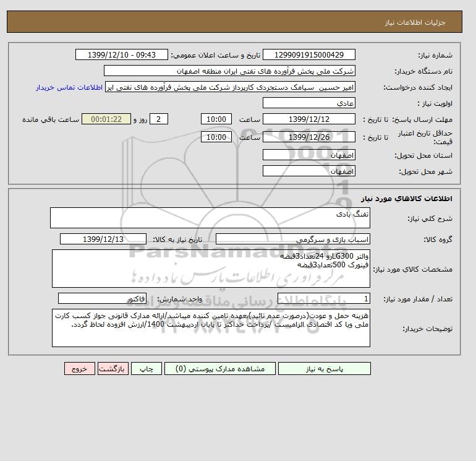The width and height of the screenshot is (476, 461).
Task: Click the بازگشت back button
Action: tap(113, 369)
